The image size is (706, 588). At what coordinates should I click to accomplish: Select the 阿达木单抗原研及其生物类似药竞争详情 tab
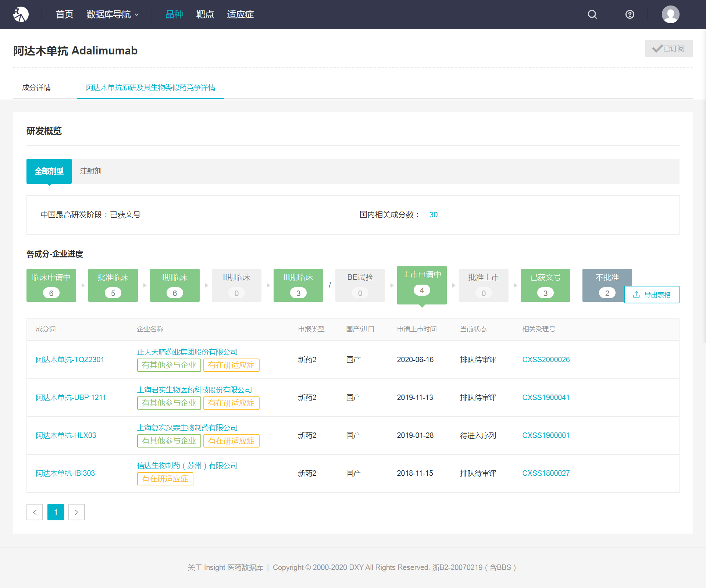(x=150, y=88)
